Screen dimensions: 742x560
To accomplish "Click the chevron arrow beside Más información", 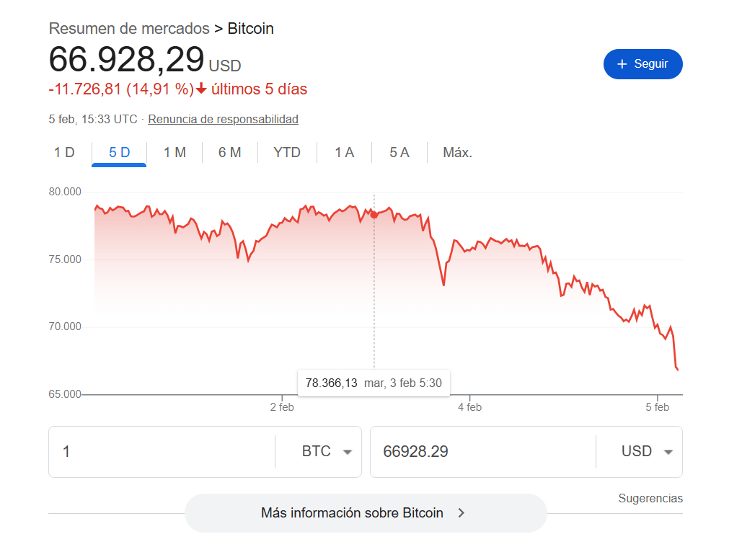I will click(461, 513).
